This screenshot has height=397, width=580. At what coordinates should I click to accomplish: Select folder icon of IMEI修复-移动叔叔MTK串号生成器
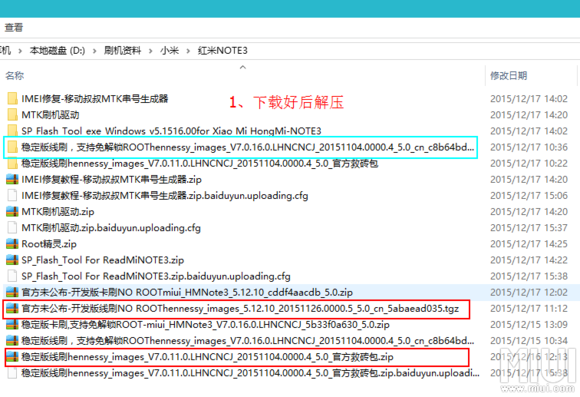point(12,99)
